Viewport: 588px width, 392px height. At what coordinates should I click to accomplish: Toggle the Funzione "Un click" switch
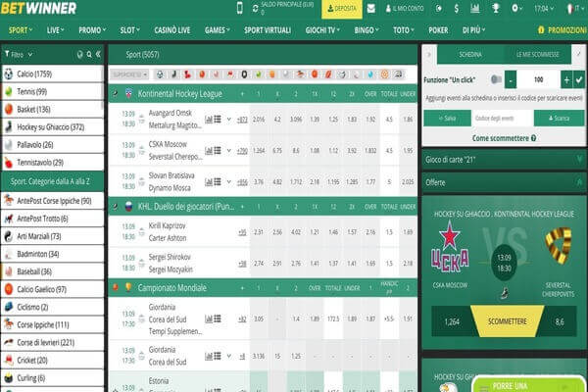click(x=496, y=79)
